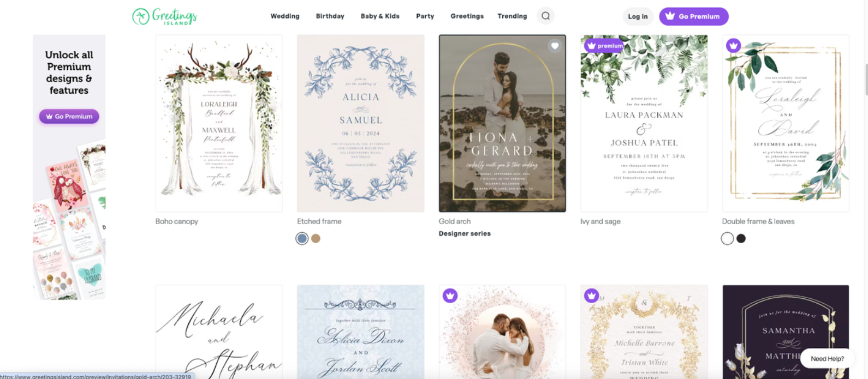Image resolution: width=868 pixels, height=379 pixels.
Task: Open the search magnifier icon
Action: 545,16
